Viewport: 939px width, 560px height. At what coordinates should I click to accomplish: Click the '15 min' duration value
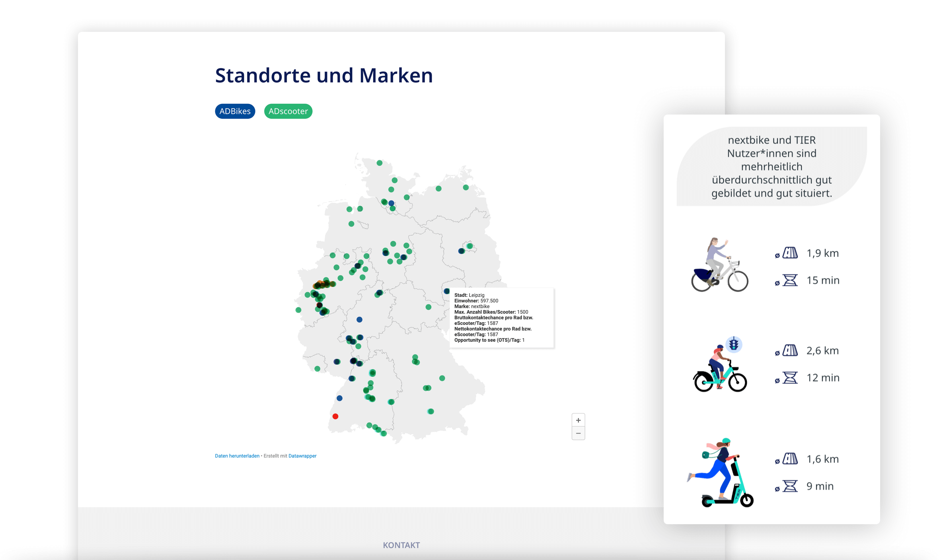823,280
